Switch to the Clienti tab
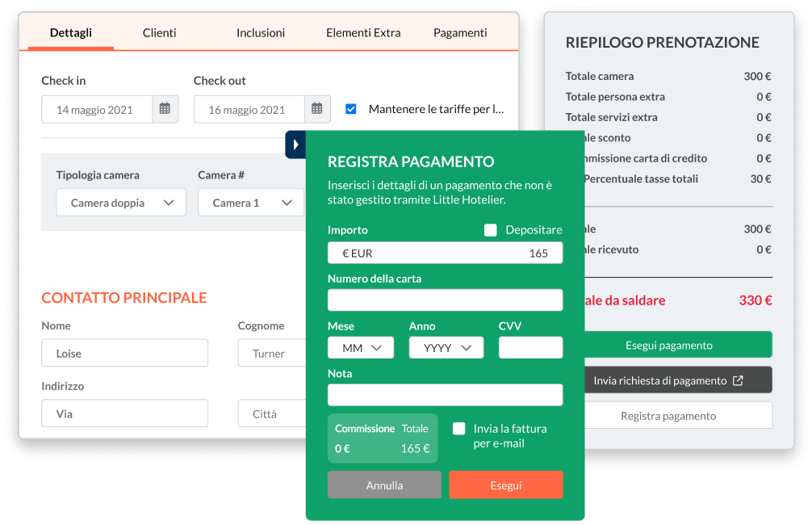 click(159, 33)
